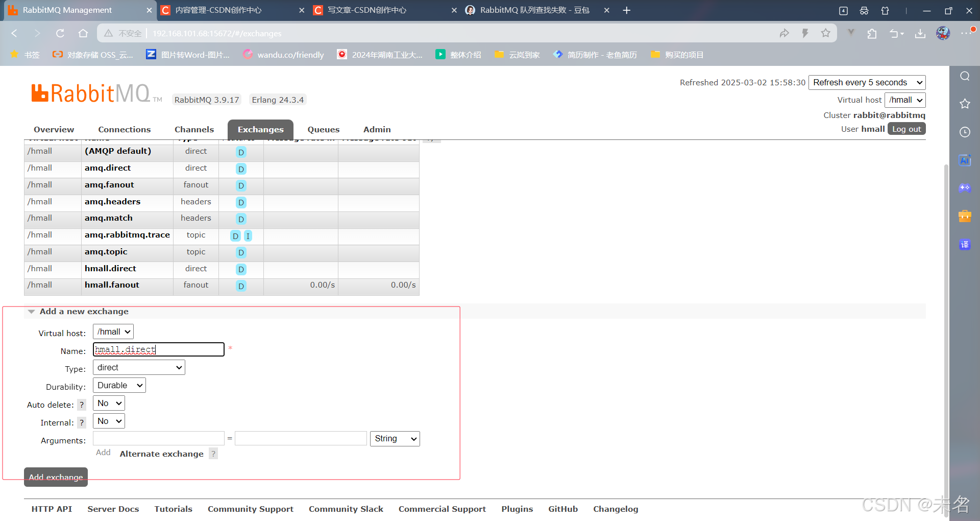The image size is (980, 521).
Task: Open the Plugins footer link
Action: point(517,509)
